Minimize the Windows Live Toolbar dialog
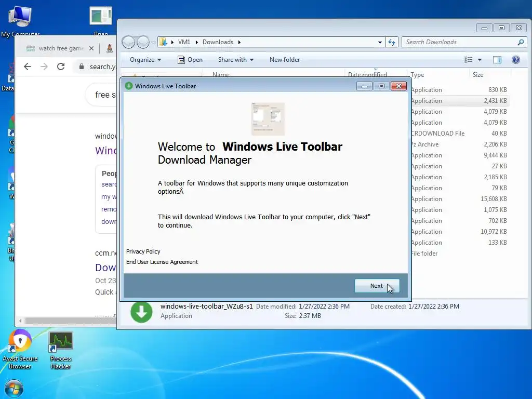The image size is (532, 399). [364, 86]
